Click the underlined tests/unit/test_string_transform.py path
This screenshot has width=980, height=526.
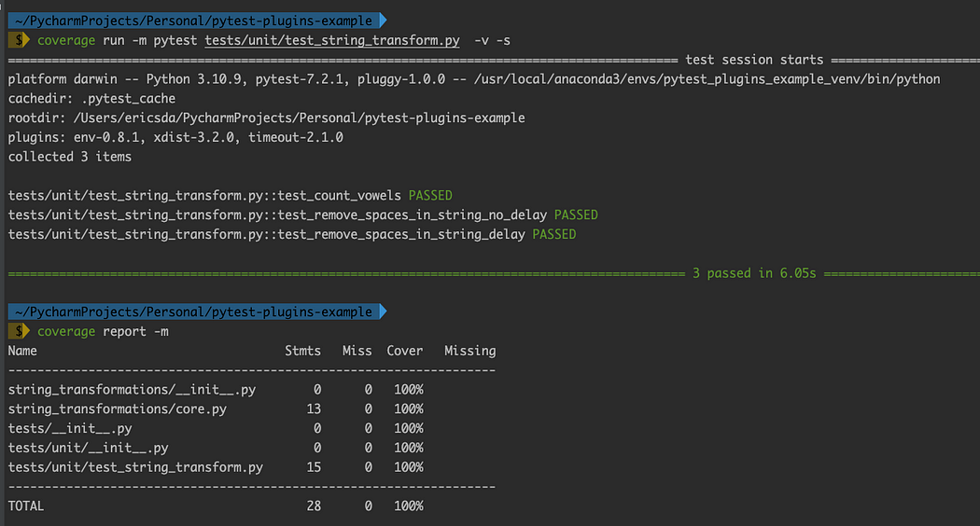pyautogui.click(x=332, y=41)
